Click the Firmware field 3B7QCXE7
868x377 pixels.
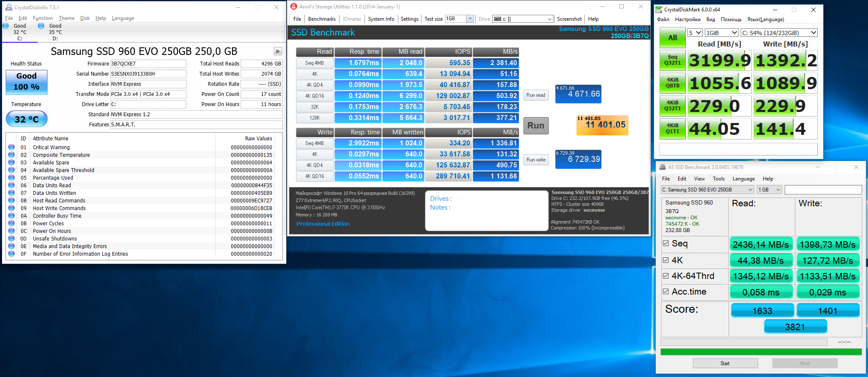coord(148,64)
